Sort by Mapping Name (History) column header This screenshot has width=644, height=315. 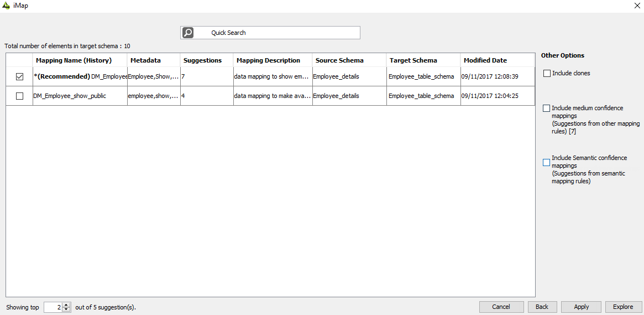80,60
